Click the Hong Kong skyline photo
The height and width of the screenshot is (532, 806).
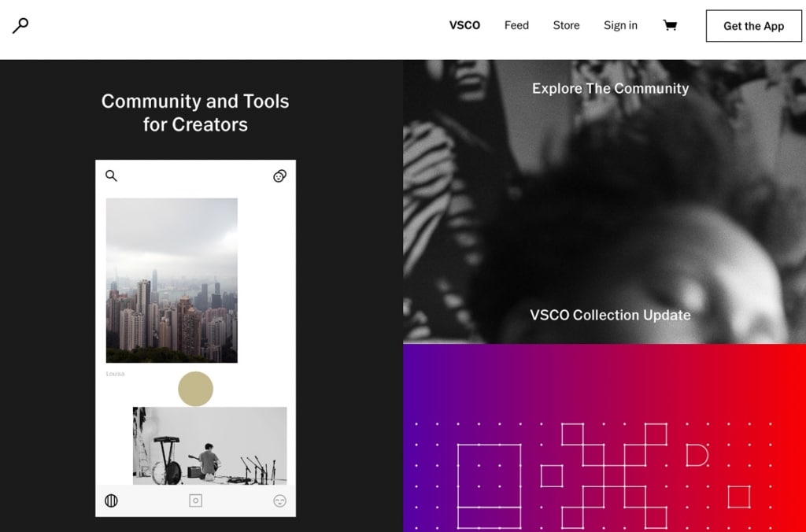[x=172, y=280]
